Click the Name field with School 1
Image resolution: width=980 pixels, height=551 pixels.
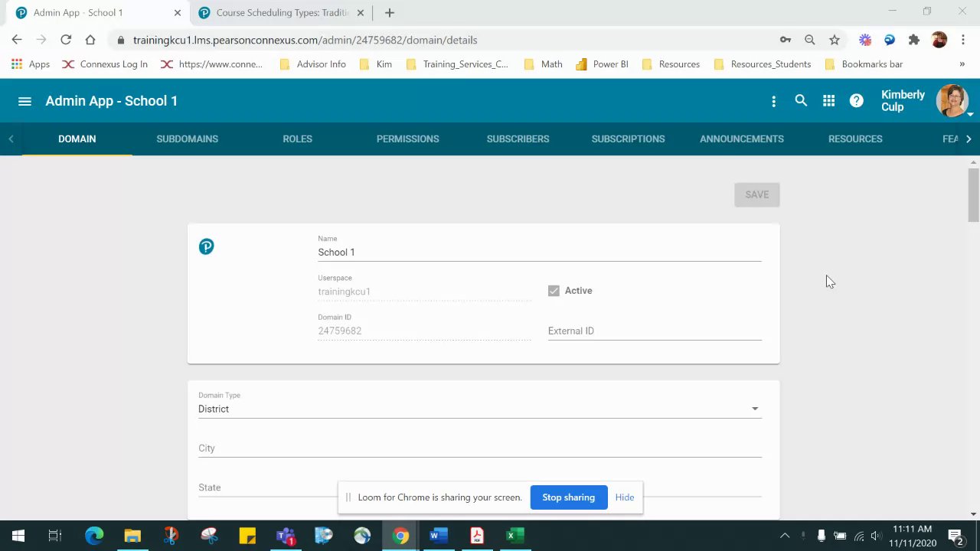point(539,252)
